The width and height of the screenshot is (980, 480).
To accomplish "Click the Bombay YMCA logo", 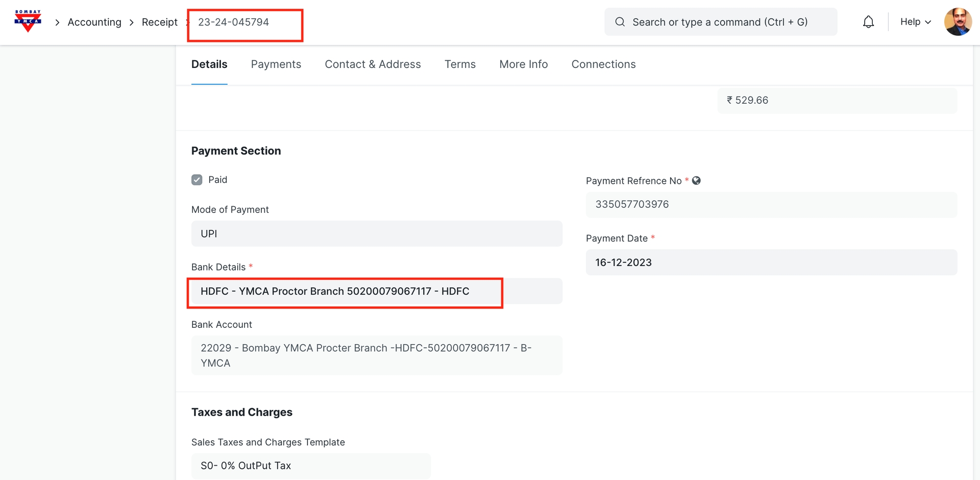I will point(28,21).
